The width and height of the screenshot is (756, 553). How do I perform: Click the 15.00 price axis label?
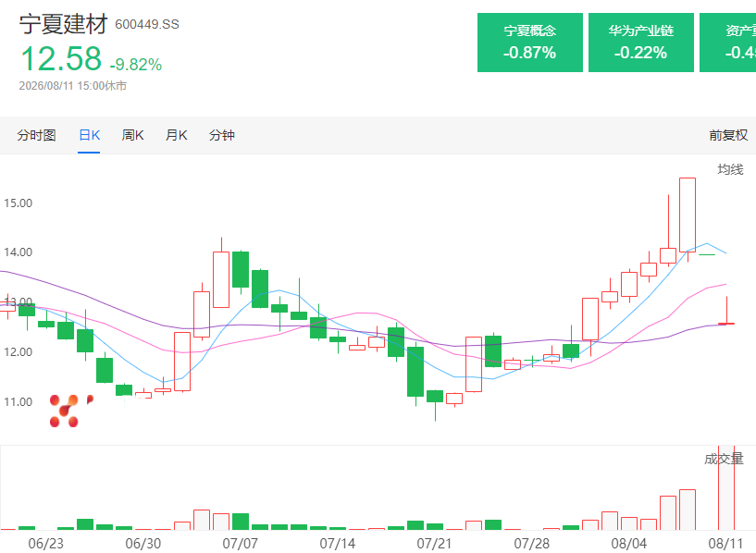coord(19,203)
